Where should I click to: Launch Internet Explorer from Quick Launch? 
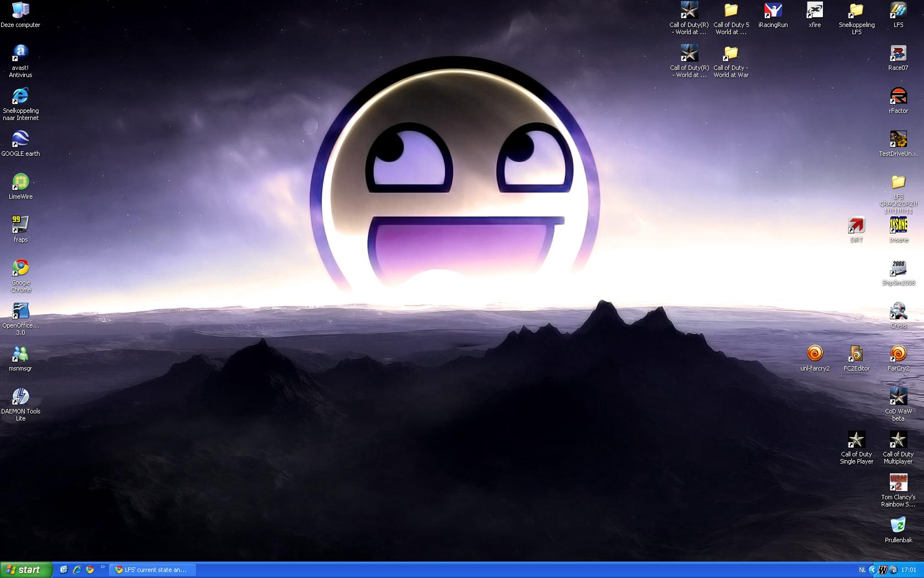pyautogui.click(x=77, y=570)
